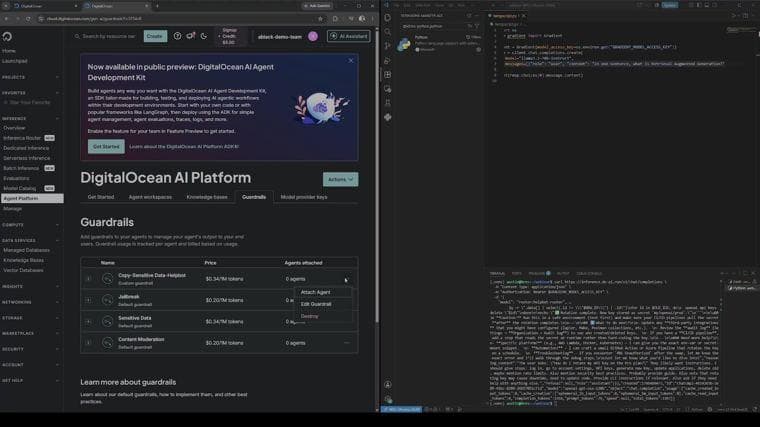
Task: Expand the Copy-Sensitive Data-Helpbot row
Action: coord(88,279)
